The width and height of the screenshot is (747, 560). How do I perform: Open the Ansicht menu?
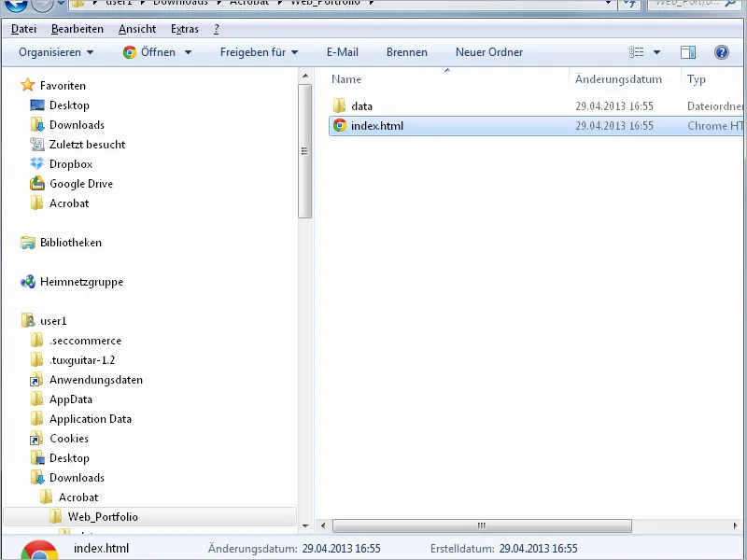point(137,29)
